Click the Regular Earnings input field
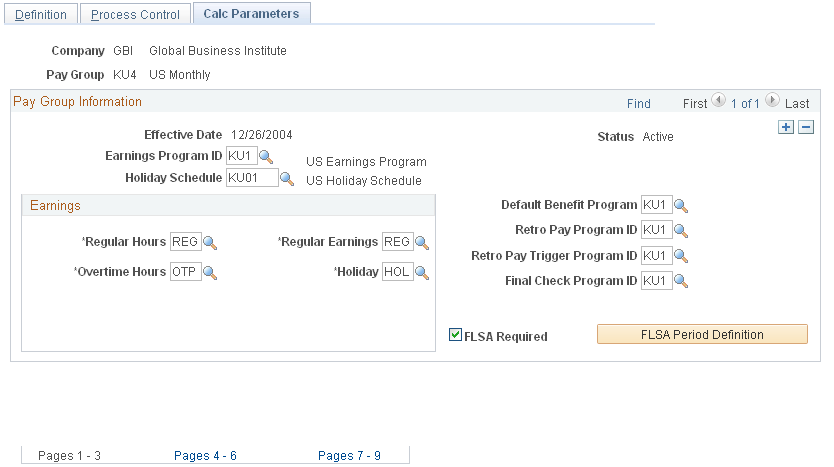Screen dimensions: 834x467 coord(397,242)
